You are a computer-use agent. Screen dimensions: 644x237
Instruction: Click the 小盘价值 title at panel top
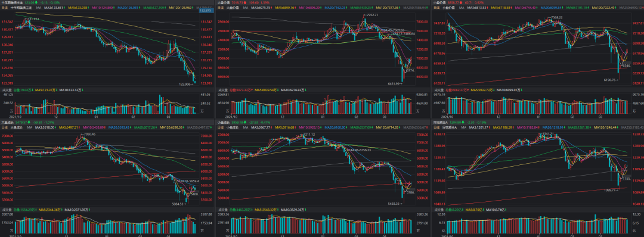point(438,2)
